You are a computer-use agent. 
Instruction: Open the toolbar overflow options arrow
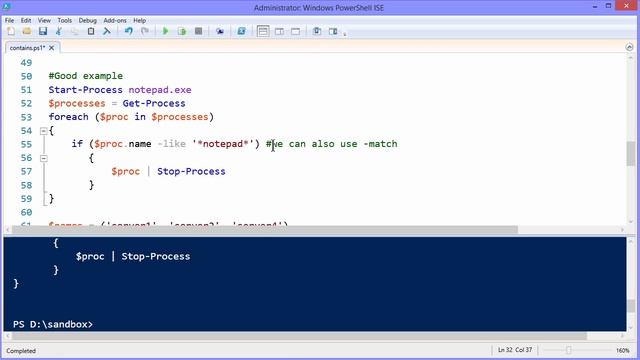(345, 34)
